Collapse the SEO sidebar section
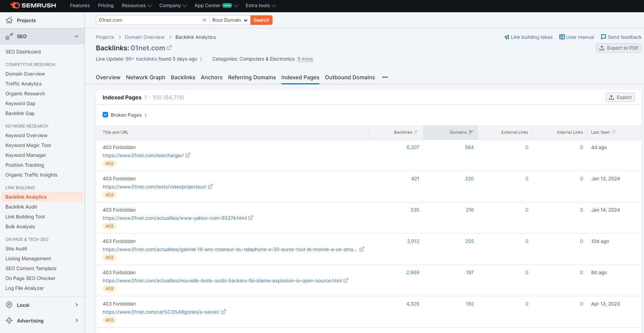Viewport: 644px width, 333px height. click(76, 36)
